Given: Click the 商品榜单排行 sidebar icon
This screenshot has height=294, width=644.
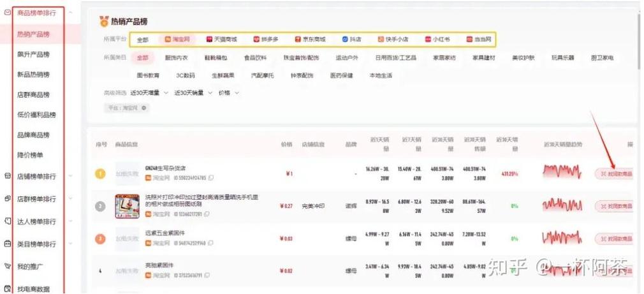Looking at the screenshot, I should (7, 13).
